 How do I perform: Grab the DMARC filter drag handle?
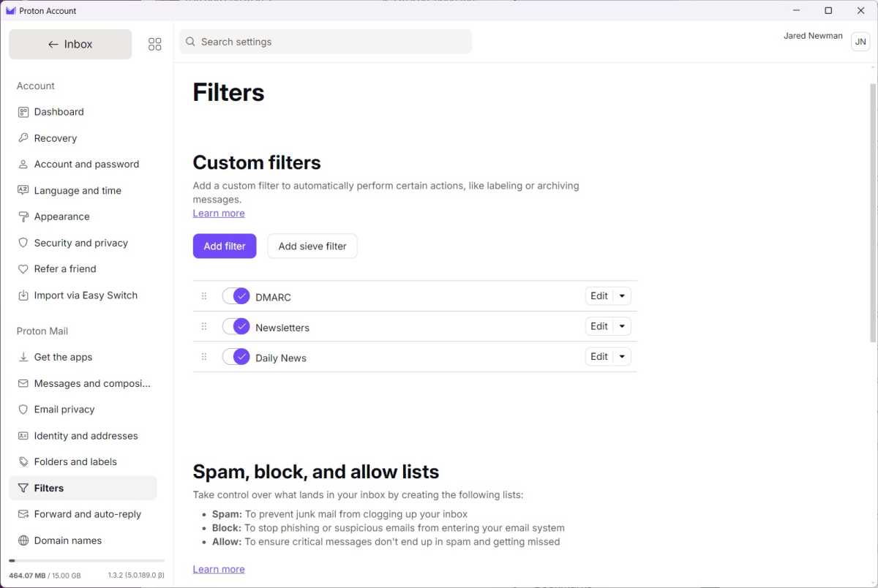[x=204, y=296]
